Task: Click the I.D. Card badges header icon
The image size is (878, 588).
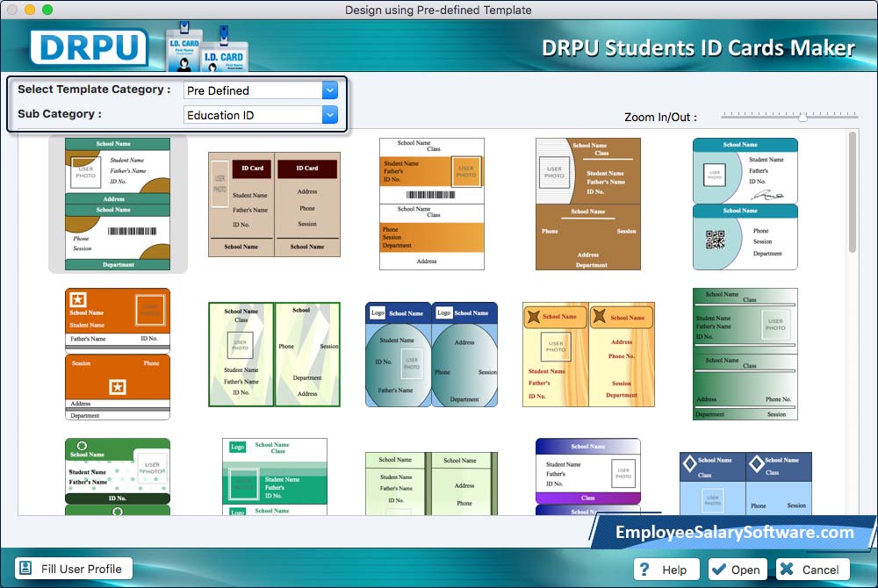Action: 207,47
